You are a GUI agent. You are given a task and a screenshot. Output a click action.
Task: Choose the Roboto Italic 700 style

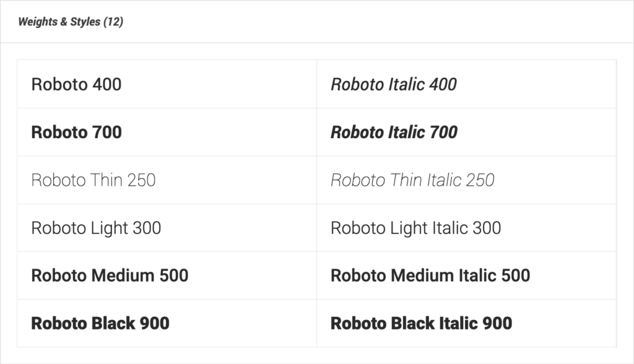click(x=394, y=132)
